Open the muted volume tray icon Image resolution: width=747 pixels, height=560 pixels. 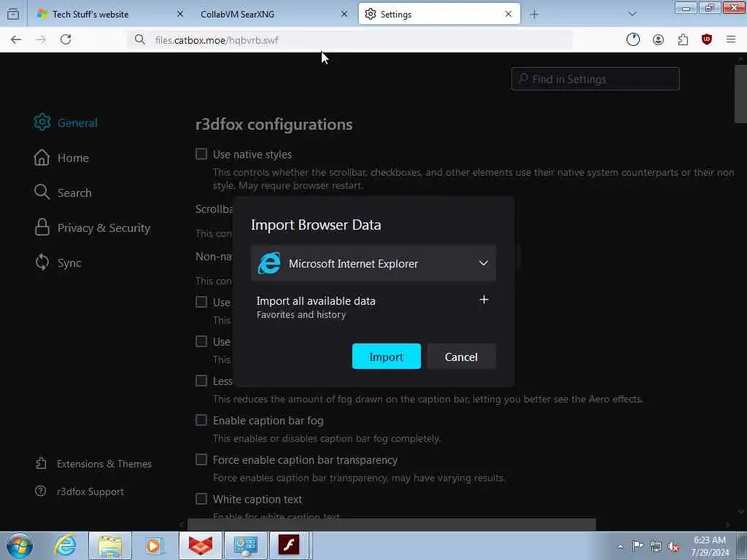(x=673, y=546)
